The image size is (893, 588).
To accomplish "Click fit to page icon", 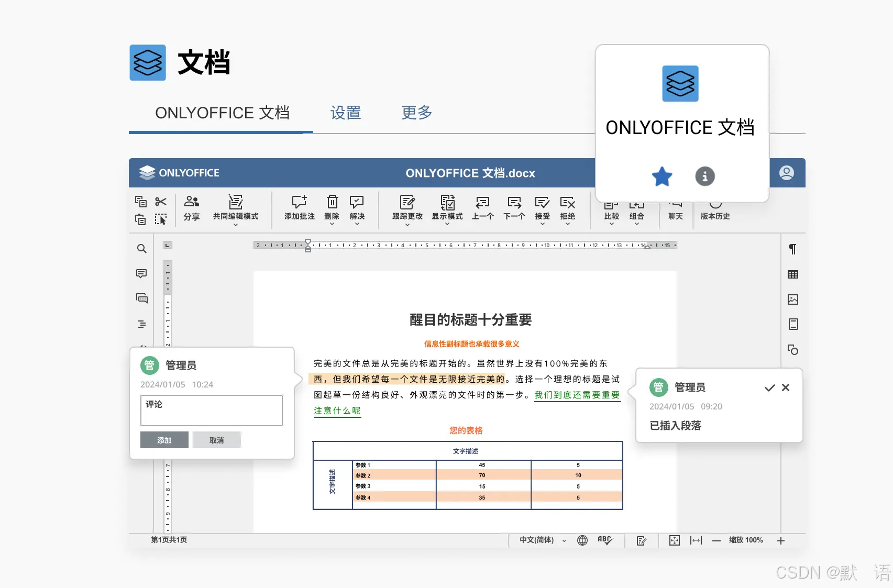I will coord(675,540).
